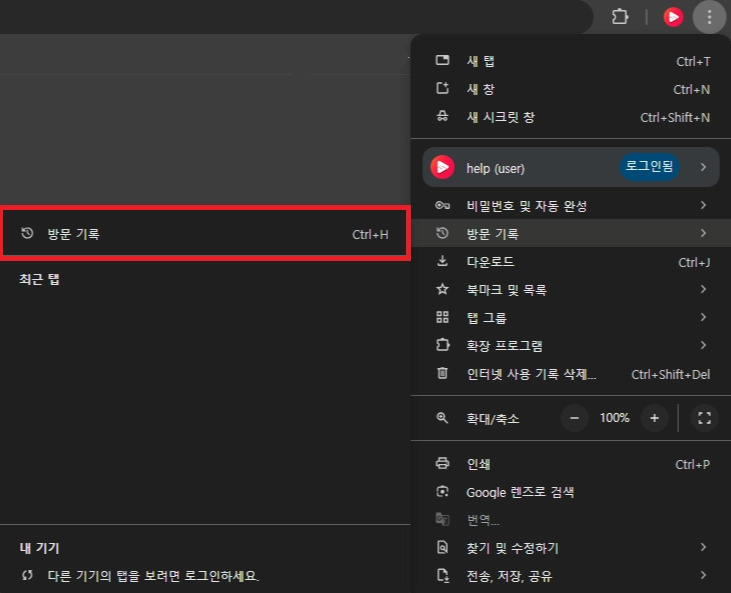Select 인터넷 사용 기록 삭제 menu item
This screenshot has width=731, height=593.
[x=531, y=374]
